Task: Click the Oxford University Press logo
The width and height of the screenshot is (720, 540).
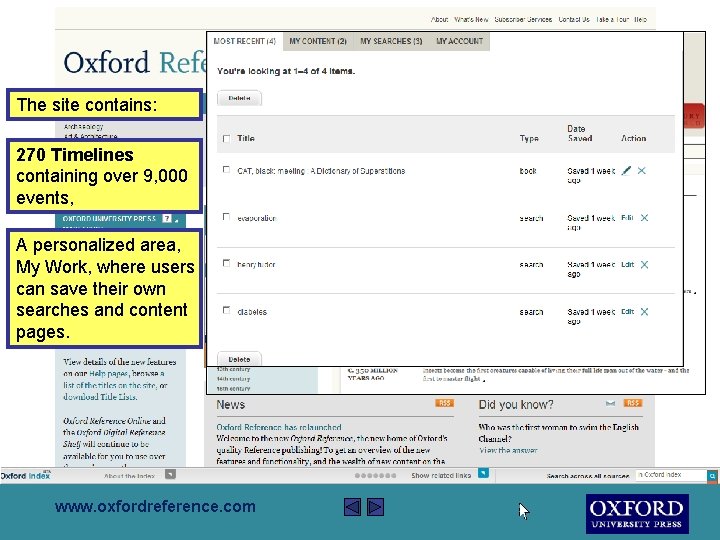Action: (x=637, y=514)
